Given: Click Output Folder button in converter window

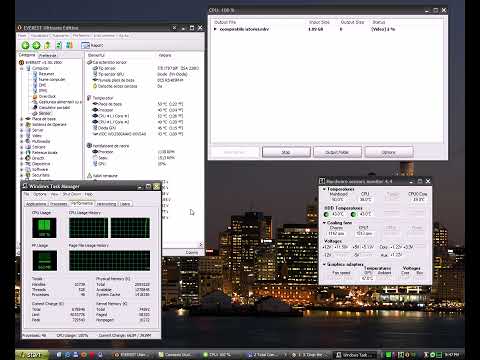Looking at the screenshot, I should click(x=337, y=152).
